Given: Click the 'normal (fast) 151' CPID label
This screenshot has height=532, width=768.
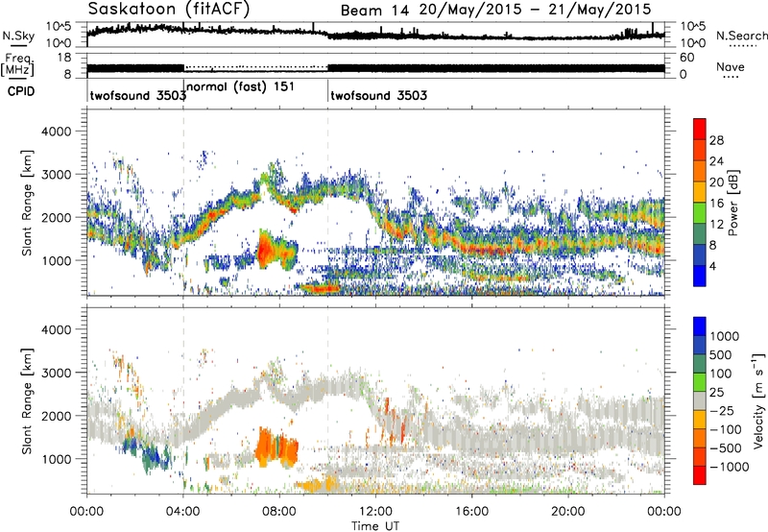Looking at the screenshot, I should (241, 86).
